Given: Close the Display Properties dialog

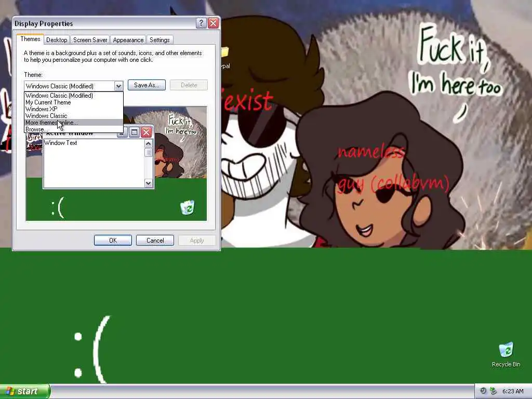Looking at the screenshot, I should (x=213, y=23).
